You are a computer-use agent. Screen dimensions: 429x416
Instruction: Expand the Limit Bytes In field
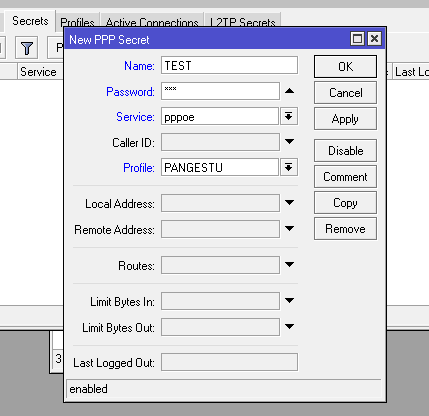pyautogui.click(x=289, y=301)
